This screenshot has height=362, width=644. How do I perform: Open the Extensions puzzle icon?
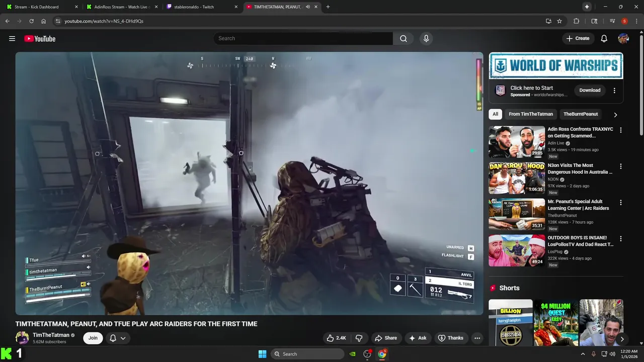[x=577, y=21]
